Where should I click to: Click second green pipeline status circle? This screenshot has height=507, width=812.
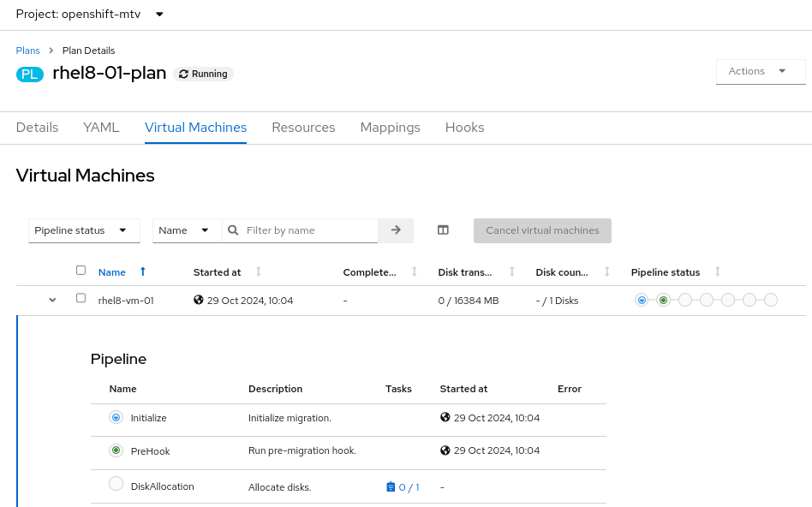tap(663, 300)
